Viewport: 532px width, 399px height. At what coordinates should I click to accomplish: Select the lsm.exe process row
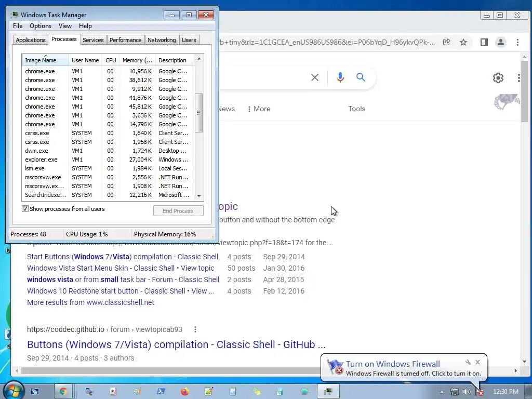108,168
